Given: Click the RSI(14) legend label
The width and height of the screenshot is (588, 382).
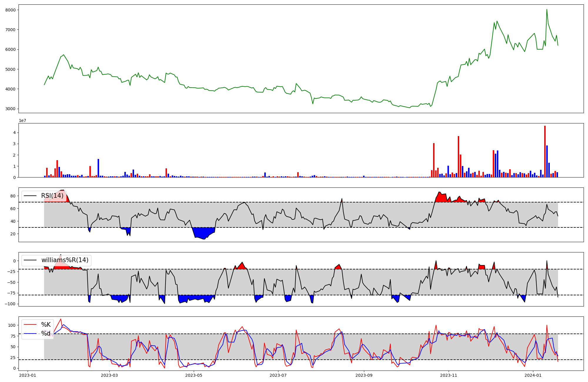Looking at the screenshot, I should 52,196.
